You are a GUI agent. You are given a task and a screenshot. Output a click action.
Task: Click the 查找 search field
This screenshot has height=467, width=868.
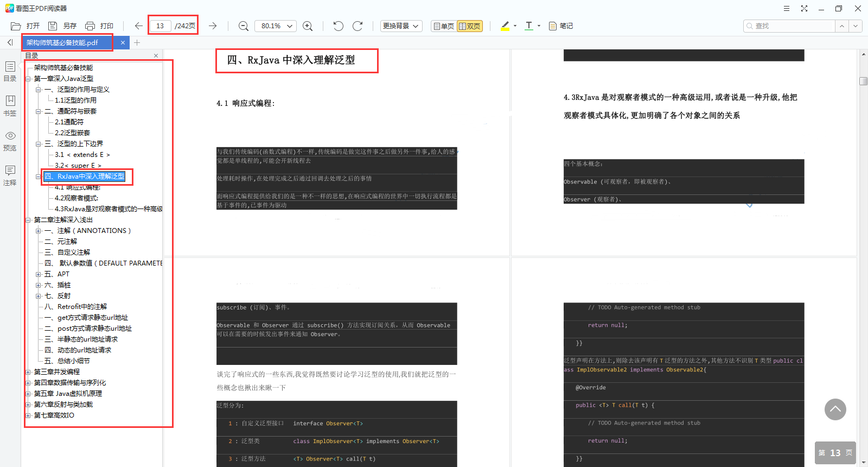[x=789, y=26]
